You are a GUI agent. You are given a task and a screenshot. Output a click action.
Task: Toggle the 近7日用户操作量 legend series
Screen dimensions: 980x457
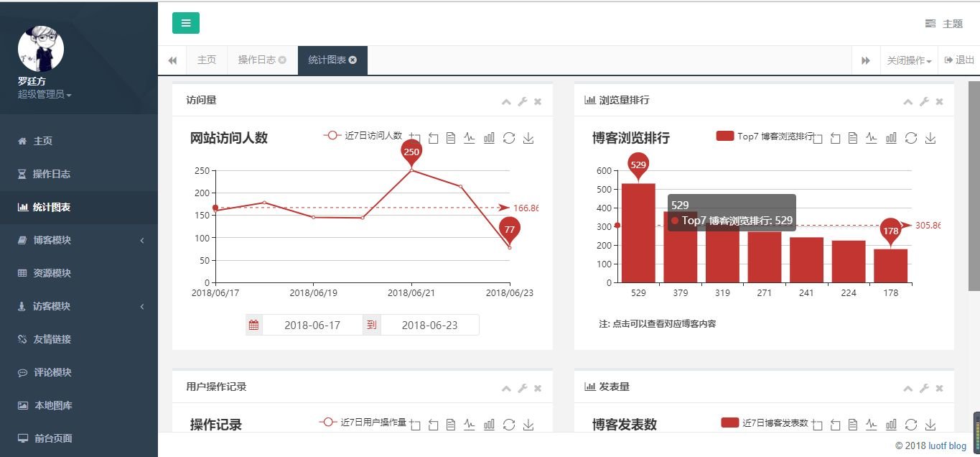point(363,422)
